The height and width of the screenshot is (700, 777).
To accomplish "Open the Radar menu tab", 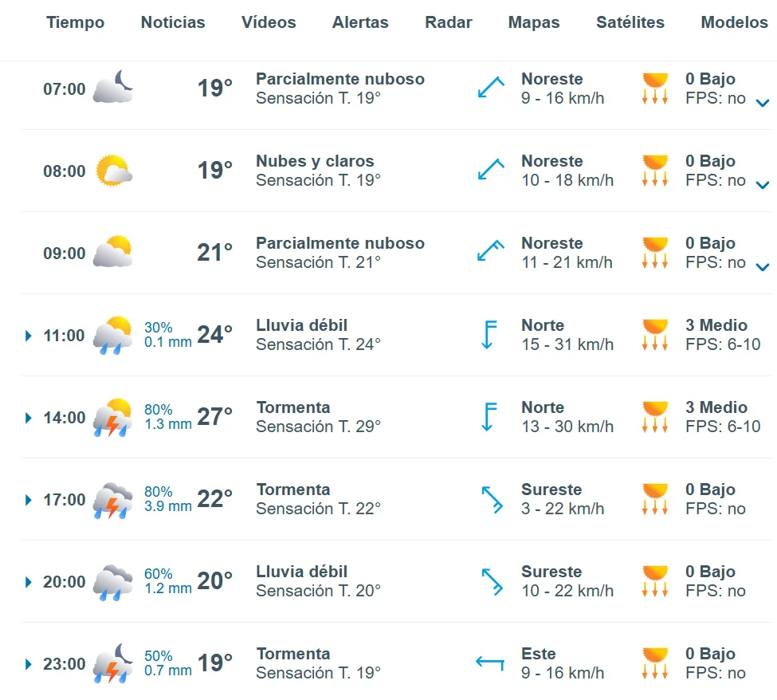I will [449, 22].
